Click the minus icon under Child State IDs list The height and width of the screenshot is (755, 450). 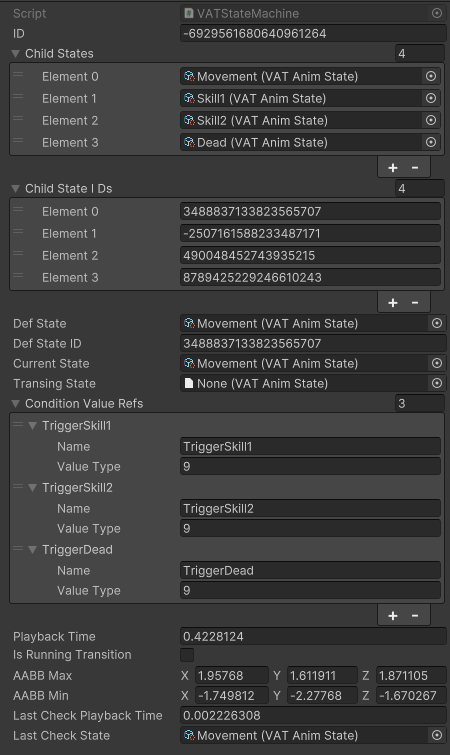pyautogui.click(x=415, y=302)
